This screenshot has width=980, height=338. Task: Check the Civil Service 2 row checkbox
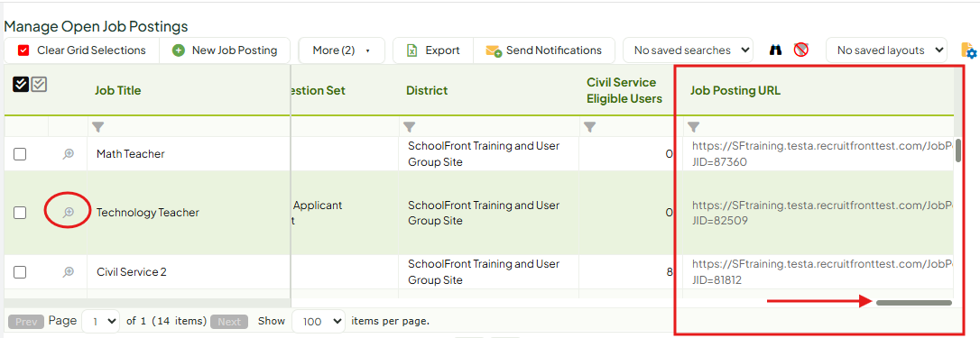pos(20,272)
